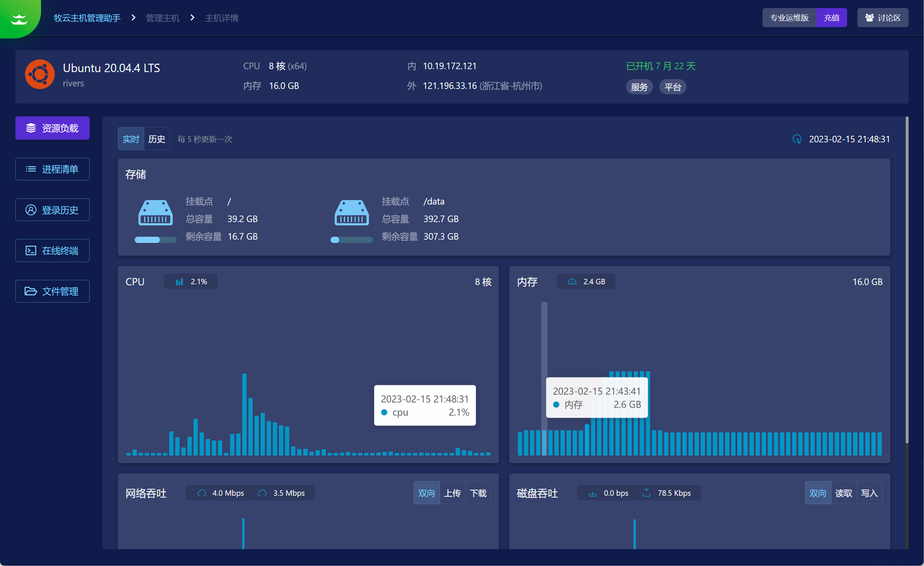Click the Ubuntu logo in the host header
This screenshot has width=924, height=566.
pos(40,74)
